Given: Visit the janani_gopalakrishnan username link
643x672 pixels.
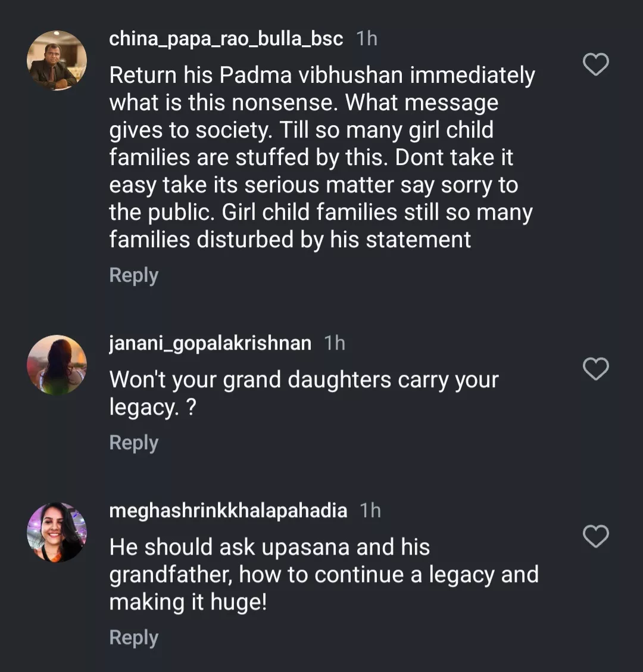Looking at the screenshot, I should coord(210,343).
